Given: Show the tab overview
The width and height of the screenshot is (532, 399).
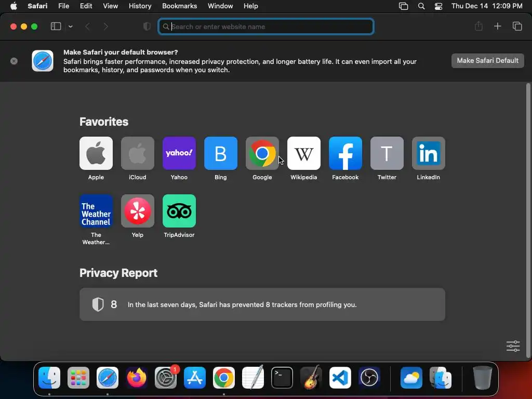Looking at the screenshot, I should point(517,26).
